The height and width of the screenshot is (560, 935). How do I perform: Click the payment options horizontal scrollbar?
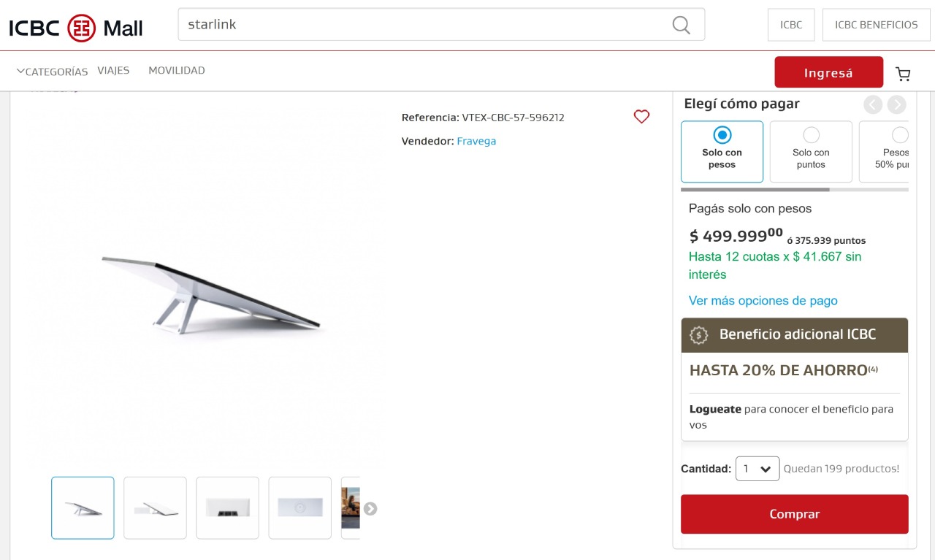755,190
